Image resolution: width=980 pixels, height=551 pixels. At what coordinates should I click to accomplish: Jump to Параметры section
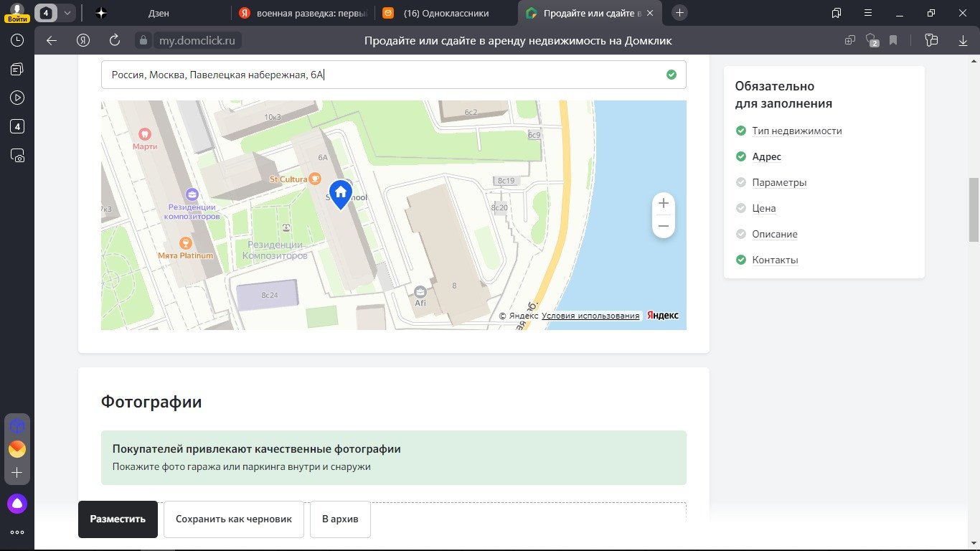point(779,182)
